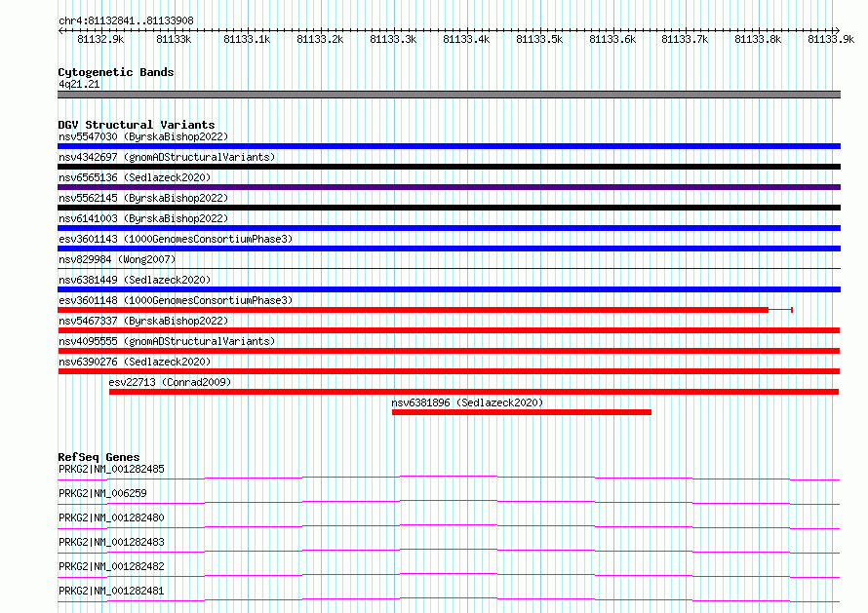Open variant esv3601143 (1000GenomesConsortiumPhase3) label
Viewport: 868px width, 613px height.
pyautogui.click(x=176, y=239)
